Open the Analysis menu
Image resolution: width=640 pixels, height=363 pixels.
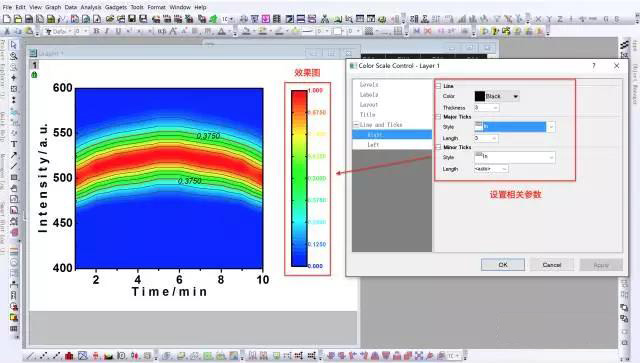click(91, 7)
